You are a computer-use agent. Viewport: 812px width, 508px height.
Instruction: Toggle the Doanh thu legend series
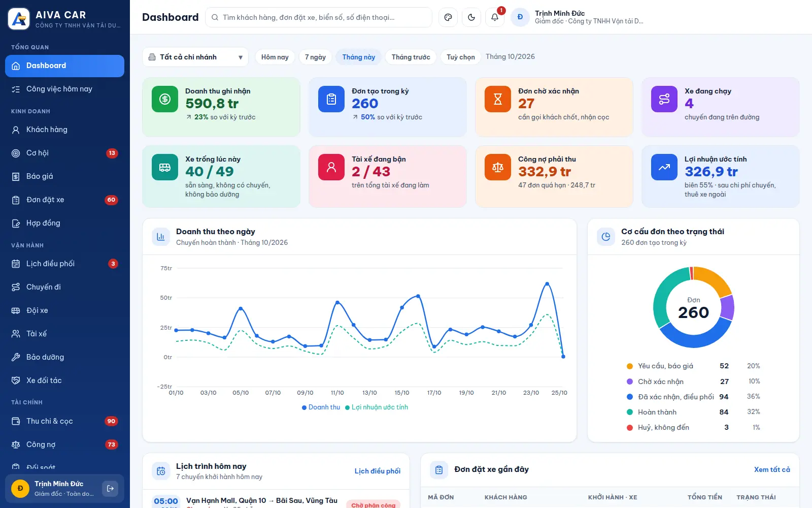[x=321, y=407]
